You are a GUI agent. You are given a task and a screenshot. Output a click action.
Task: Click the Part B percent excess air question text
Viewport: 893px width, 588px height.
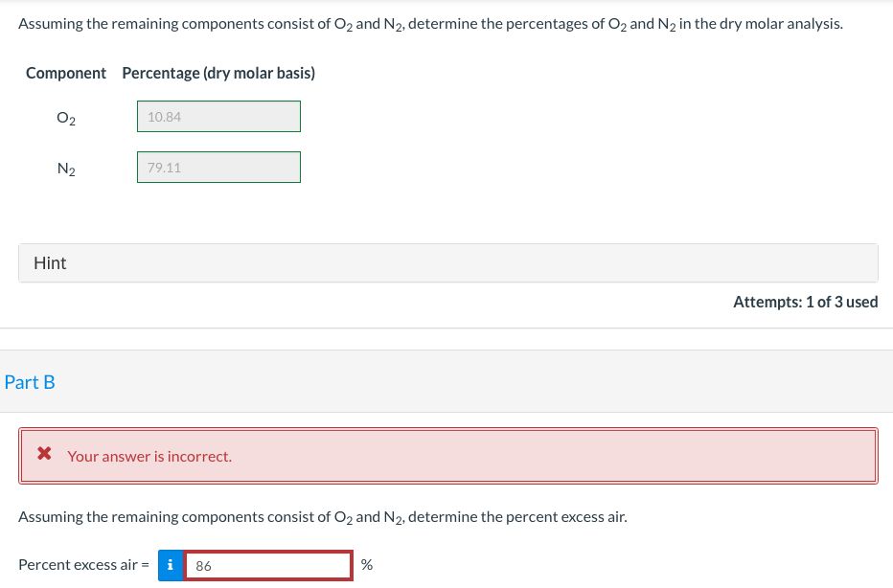click(323, 517)
